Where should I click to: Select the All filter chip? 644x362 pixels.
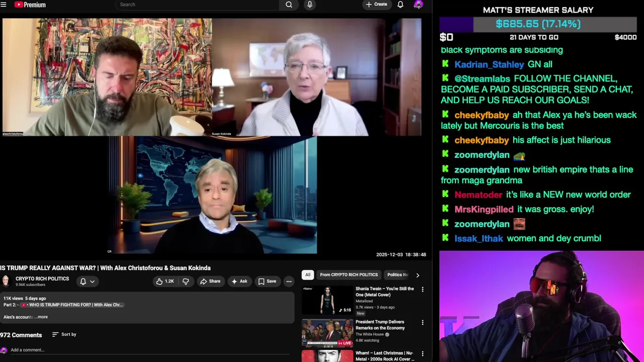click(307, 275)
